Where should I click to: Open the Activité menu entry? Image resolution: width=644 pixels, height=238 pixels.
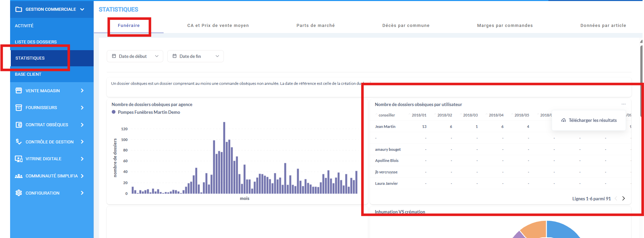click(x=24, y=26)
